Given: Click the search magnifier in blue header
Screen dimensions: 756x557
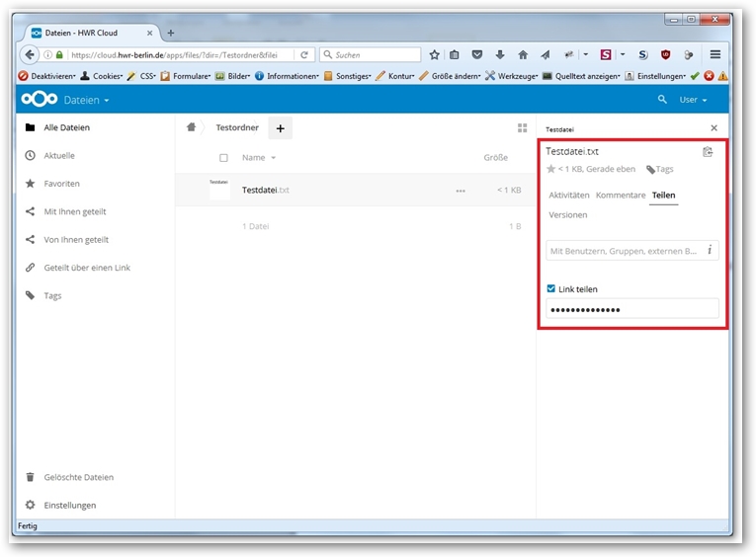Looking at the screenshot, I should (x=662, y=99).
